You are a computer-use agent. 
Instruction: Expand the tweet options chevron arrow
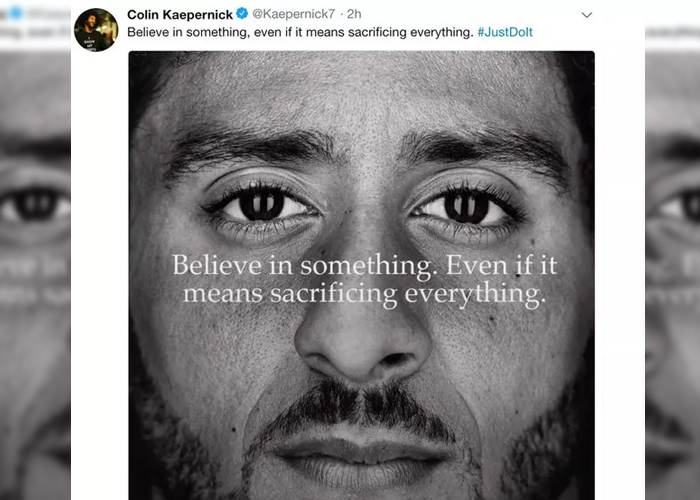[x=587, y=15]
